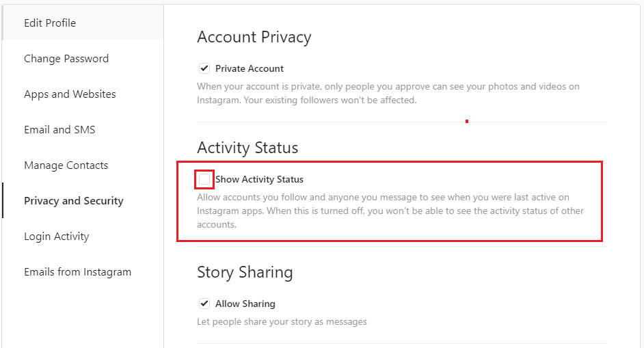
Task: Enable the Show Activity Status checkbox
Action: pyautogui.click(x=204, y=179)
